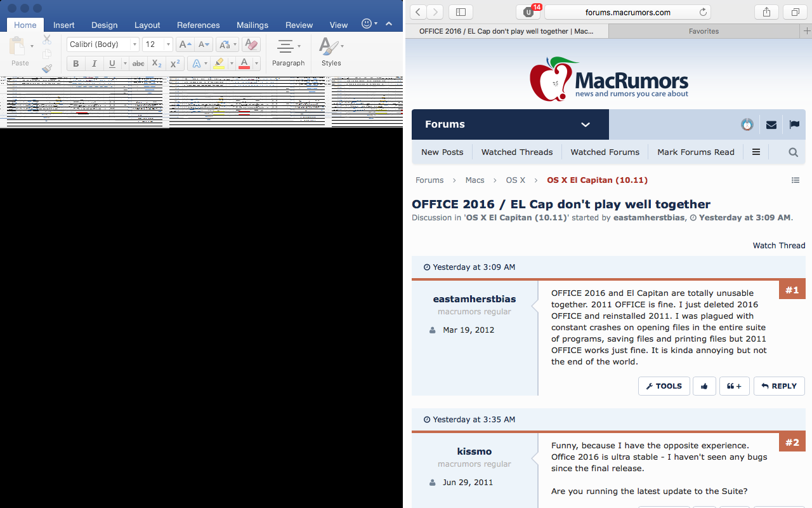Viewport: 812px width, 508px height.
Task: Apply yellow text highlight color
Action: point(219,63)
